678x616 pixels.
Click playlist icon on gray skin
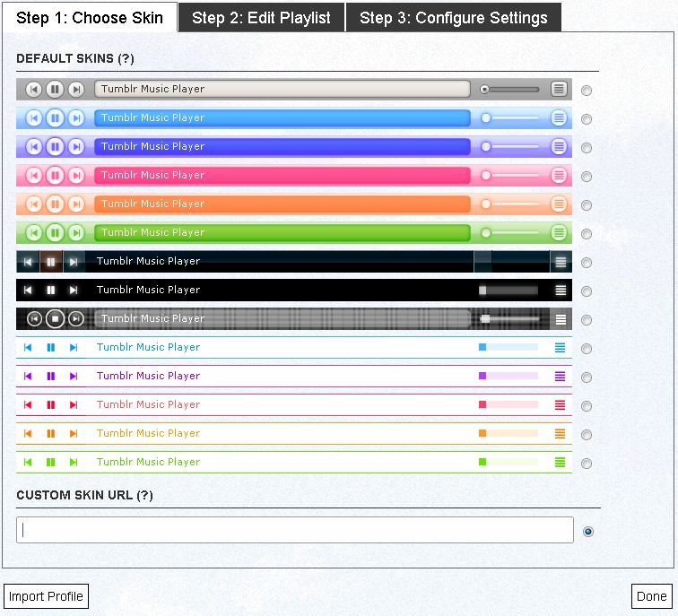click(x=559, y=90)
